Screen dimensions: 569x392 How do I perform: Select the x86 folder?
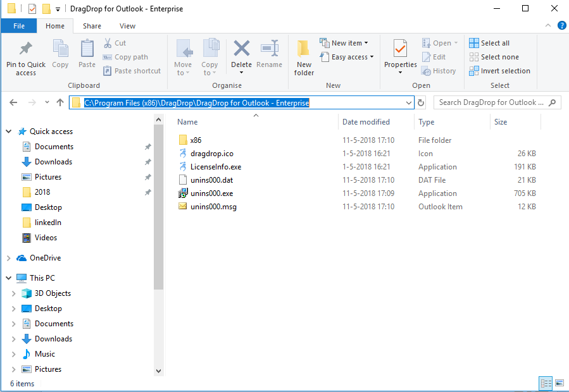pos(196,140)
